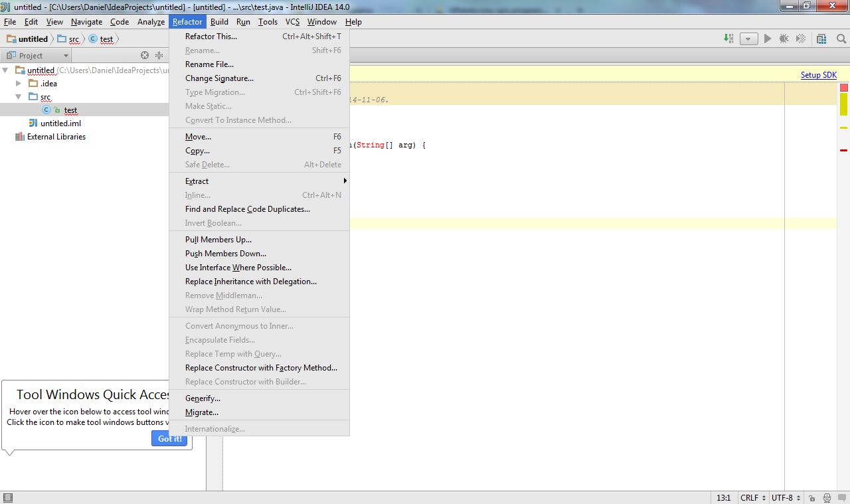This screenshot has width=850, height=504.
Task: Open the File menu
Action: click(10, 22)
